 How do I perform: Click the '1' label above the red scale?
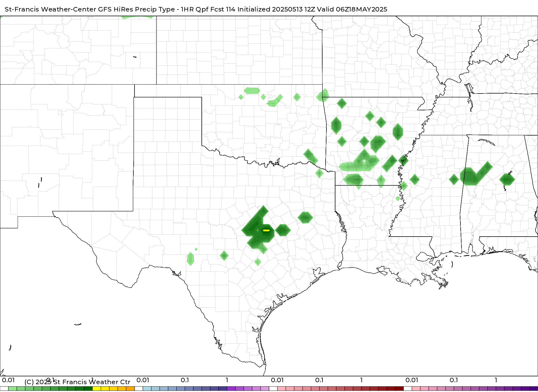pyautogui.click(x=361, y=380)
